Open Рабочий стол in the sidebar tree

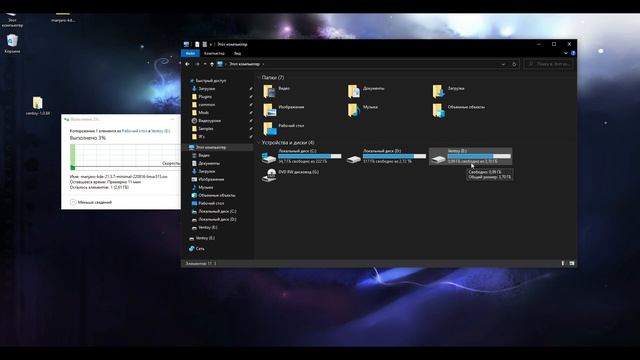point(211,203)
